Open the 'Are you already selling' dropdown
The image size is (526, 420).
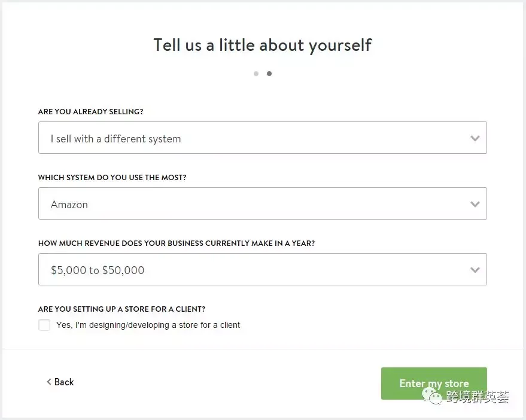(262, 138)
